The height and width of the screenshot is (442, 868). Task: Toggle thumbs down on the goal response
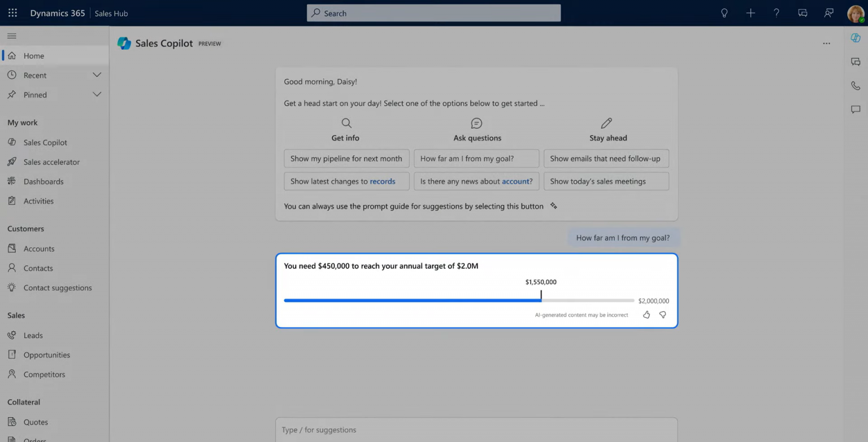pyautogui.click(x=662, y=314)
